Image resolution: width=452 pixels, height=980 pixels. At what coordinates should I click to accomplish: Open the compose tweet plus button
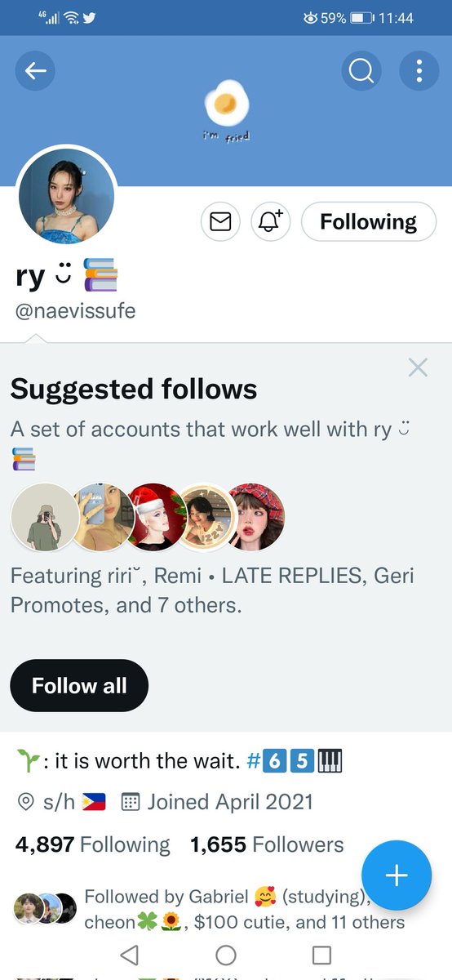pyautogui.click(x=397, y=875)
